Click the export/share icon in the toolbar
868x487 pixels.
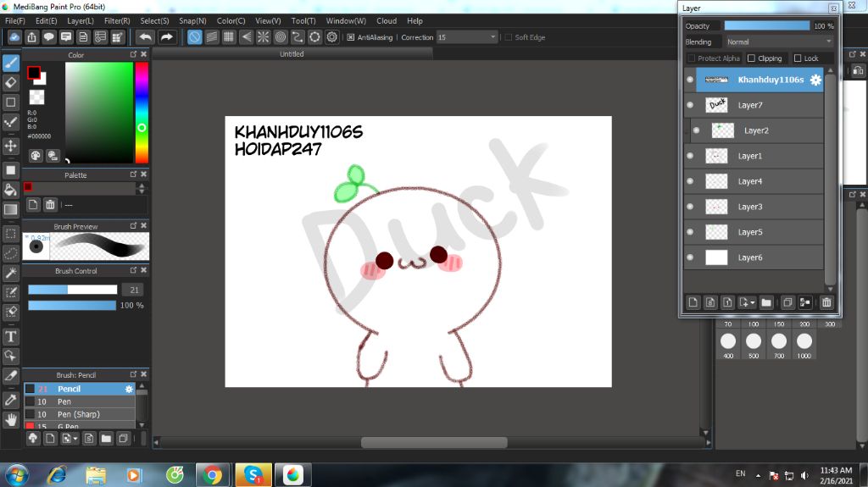click(x=31, y=37)
